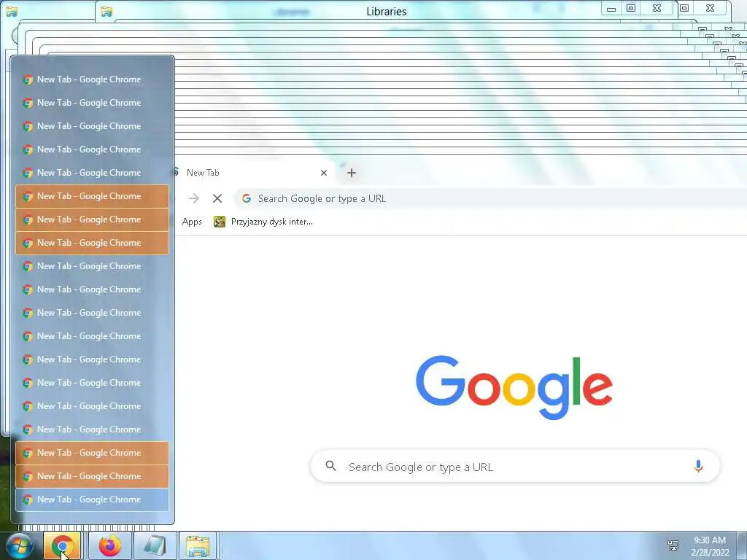This screenshot has height=560, width=747.
Task: Minimize the Libraries window
Action: (611, 9)
